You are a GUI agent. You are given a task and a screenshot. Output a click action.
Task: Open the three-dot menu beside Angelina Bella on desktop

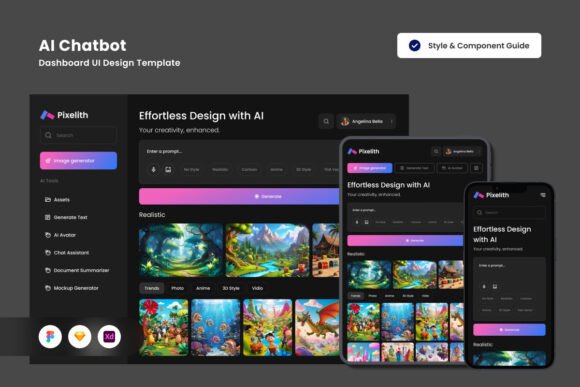[x=391, y=121]
